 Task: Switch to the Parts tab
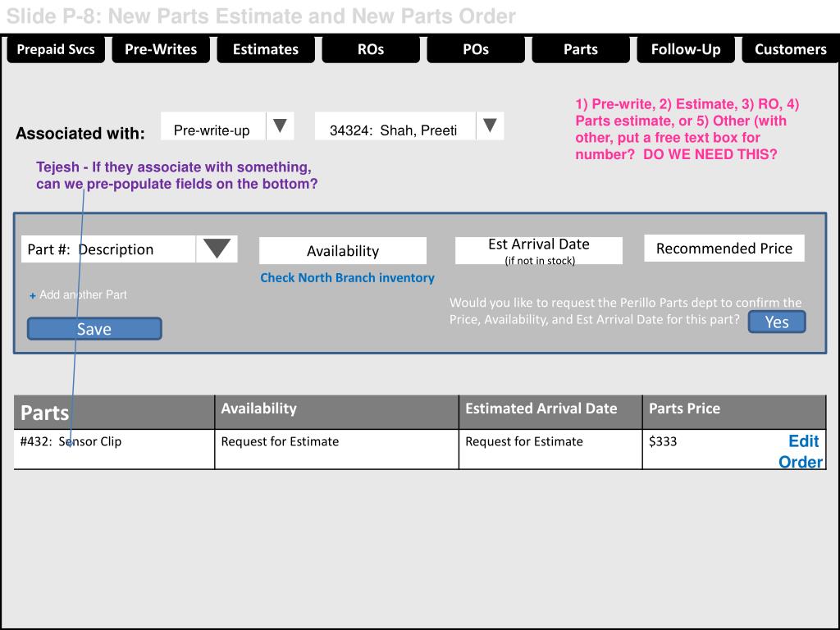click(x=581, y=49)
